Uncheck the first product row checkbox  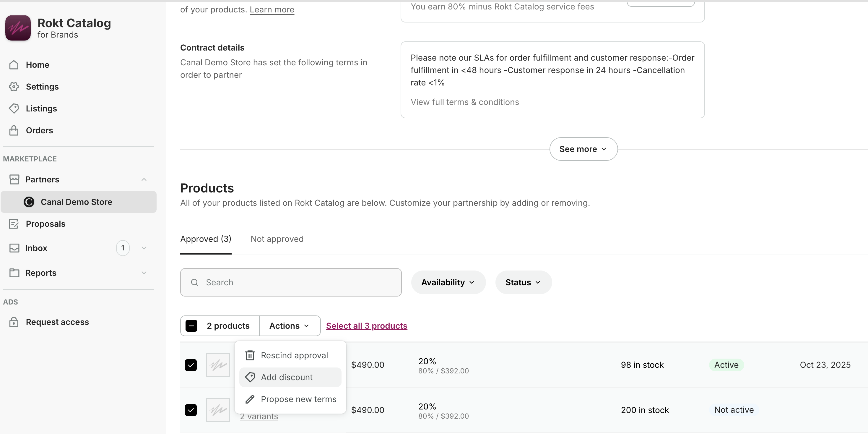(191, 365)
